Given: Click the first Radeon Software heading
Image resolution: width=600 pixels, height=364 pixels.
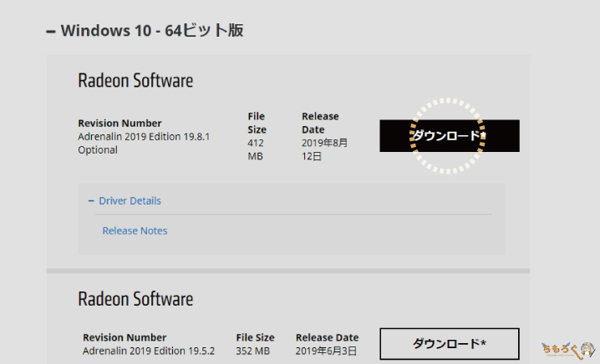Looking at the screenshot, I should [135, 81].
